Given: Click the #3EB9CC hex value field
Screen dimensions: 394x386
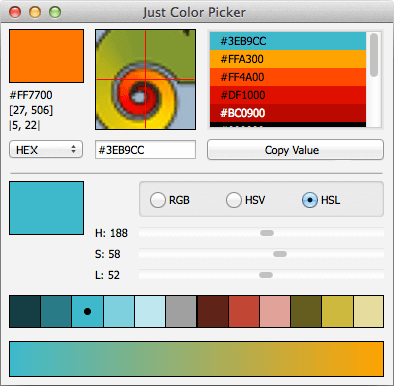Looking at the screenshot, I should 145,150.
